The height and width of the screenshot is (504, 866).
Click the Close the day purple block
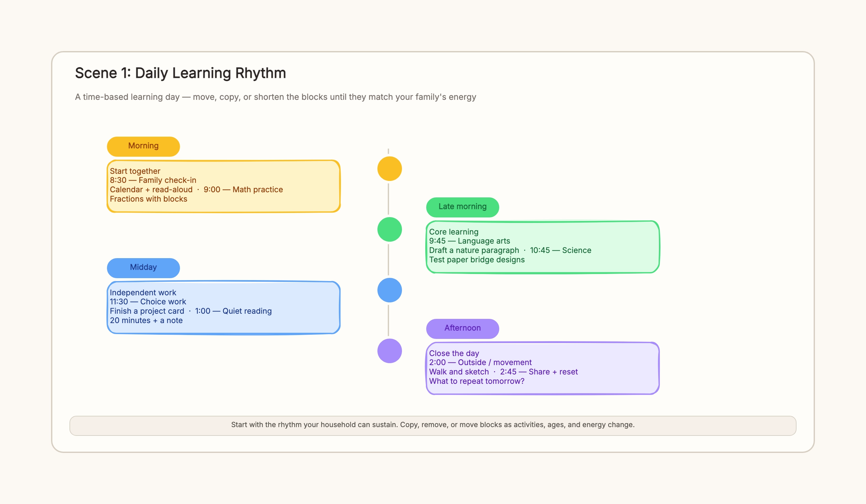[543, 368]
